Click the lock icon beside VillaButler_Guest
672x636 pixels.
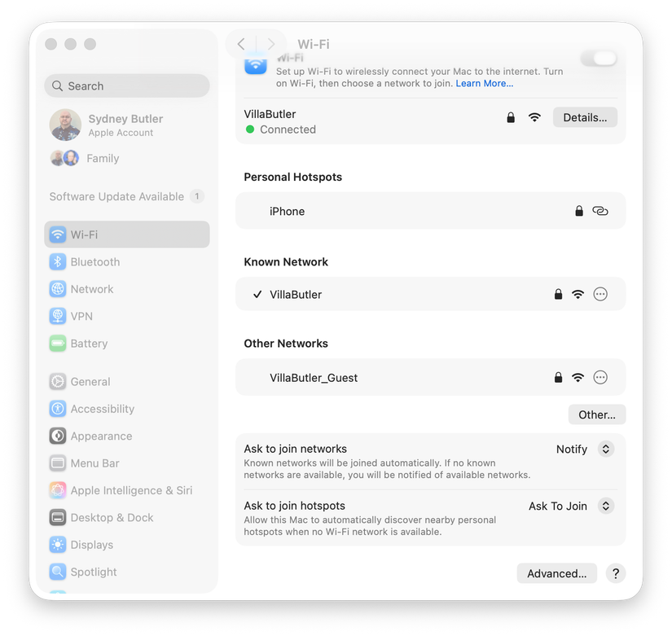point(558,377)
